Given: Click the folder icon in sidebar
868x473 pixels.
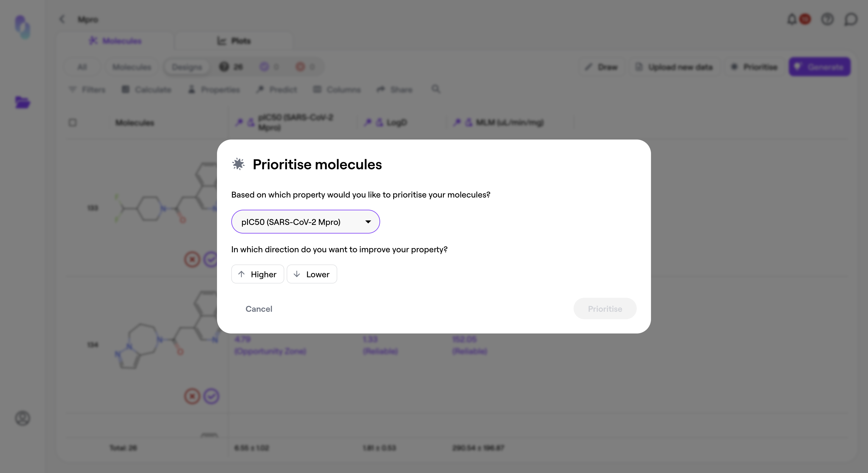Looking at the screenshot, I should tap(23, 102).
